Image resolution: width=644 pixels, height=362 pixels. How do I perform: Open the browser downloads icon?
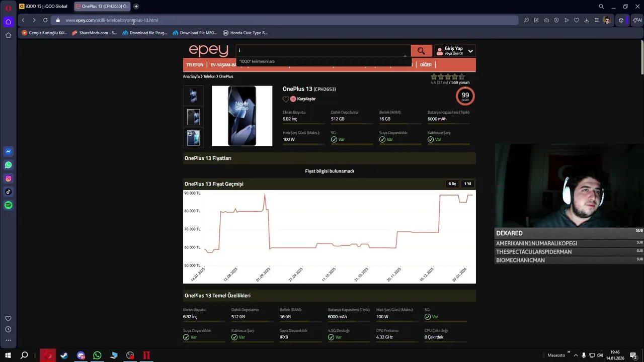click(x=587, y=20)
